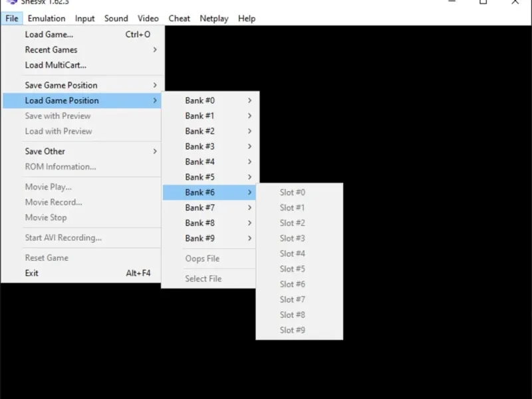
Task: Select the Load Game Position entry
Action: pyautogui.click(x=82, y=100)
